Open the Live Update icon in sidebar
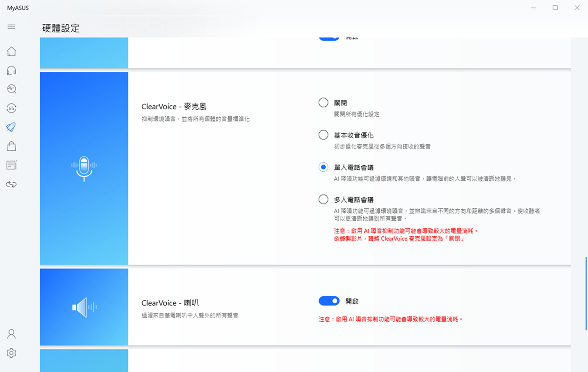 [11, 108]
